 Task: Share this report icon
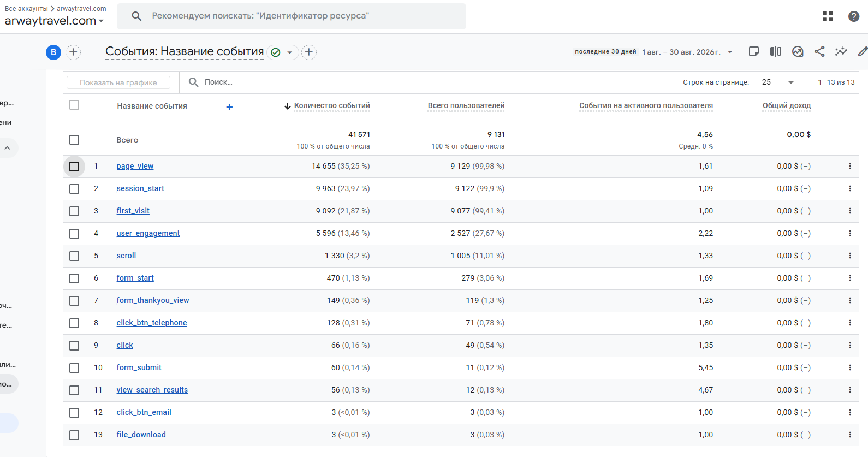(x=819, y=51)
